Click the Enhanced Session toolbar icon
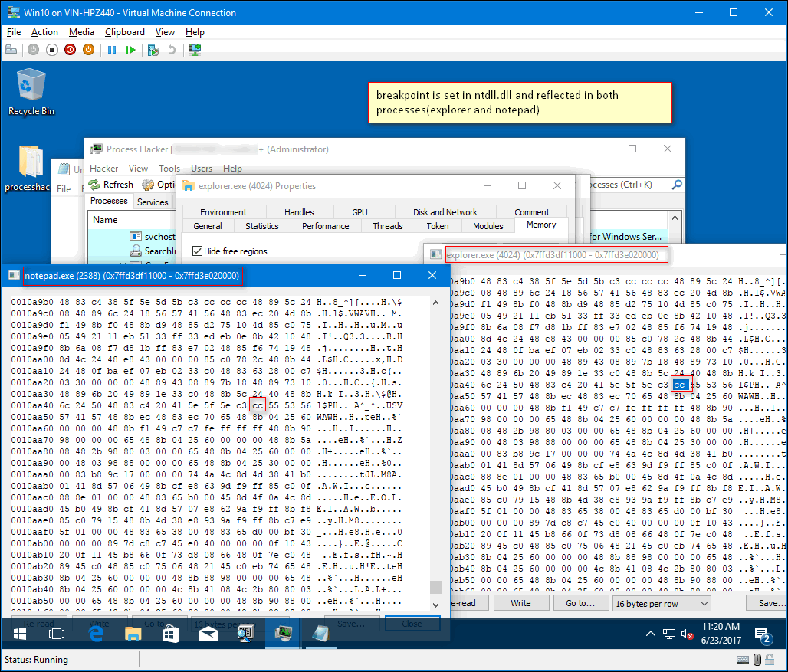788x672 pixels. (x=195, y=50)
